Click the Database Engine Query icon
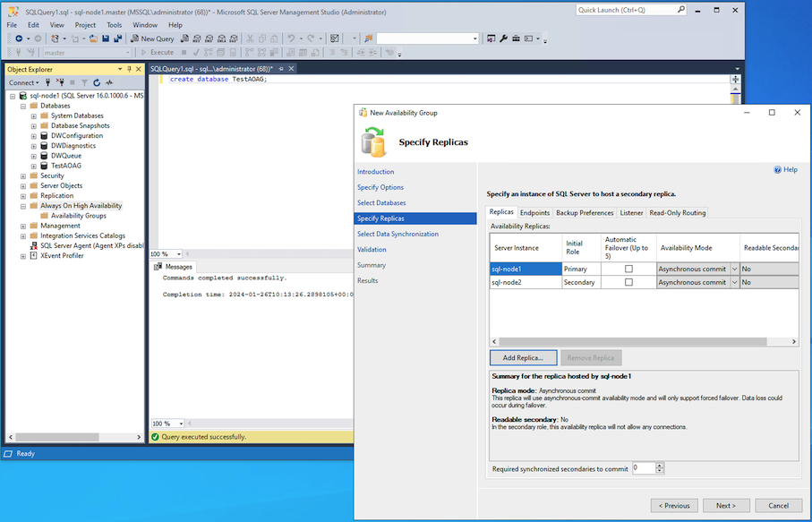Image resolution: width=812 pixels, height=522 pixels. pos(184,39)
